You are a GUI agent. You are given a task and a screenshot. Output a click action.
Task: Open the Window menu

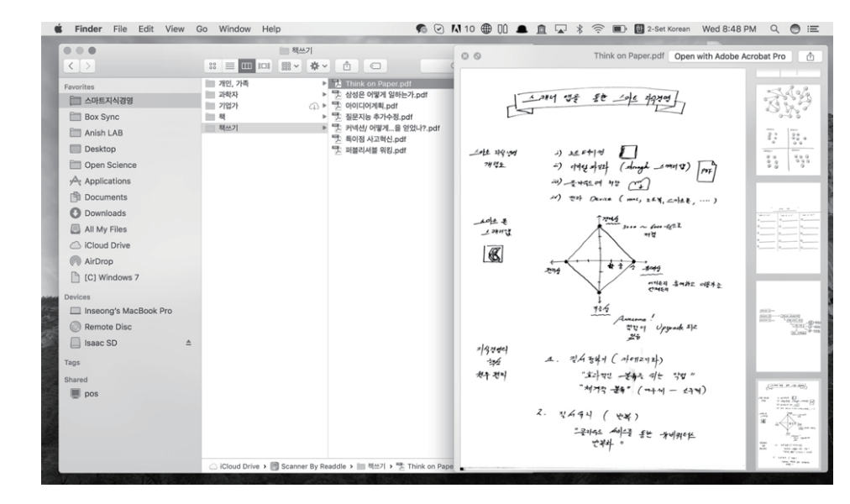tap(234, 29)
